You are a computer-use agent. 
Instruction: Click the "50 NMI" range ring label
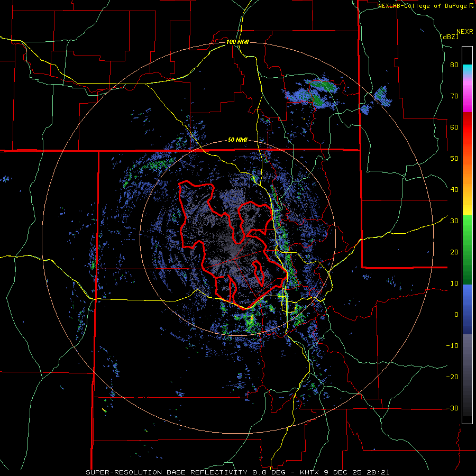coord(237,140)
